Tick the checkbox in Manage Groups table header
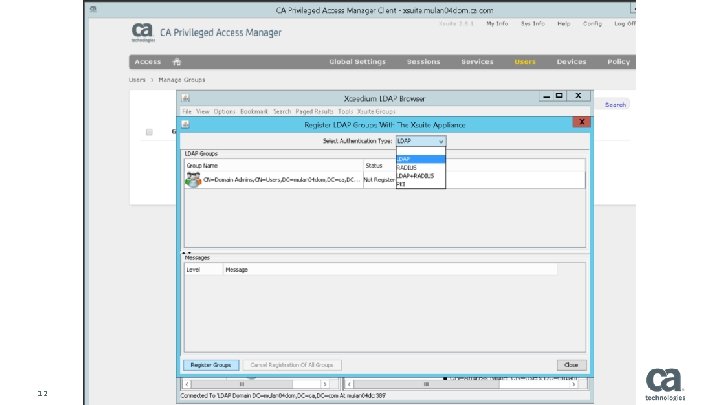The width and height of the screenshot is (720, 405). [149, 132]
